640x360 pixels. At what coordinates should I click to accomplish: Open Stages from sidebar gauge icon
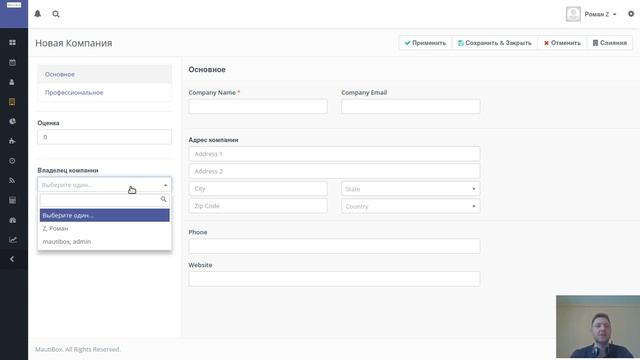coord(13,220)
